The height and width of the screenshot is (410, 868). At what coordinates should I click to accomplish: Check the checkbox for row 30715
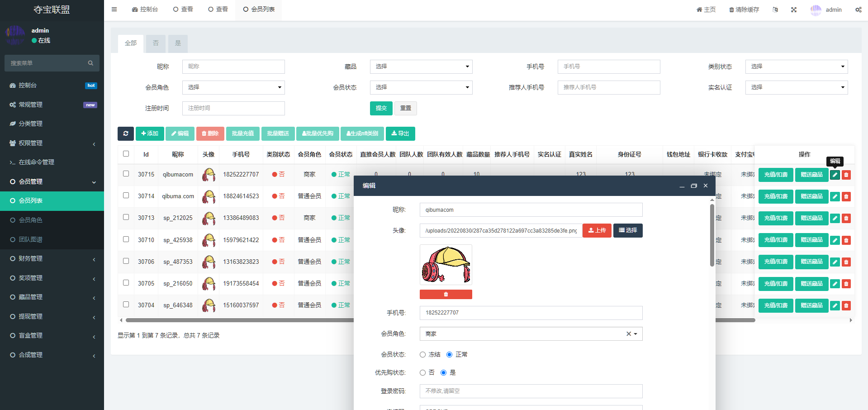(x=126, y=174)
